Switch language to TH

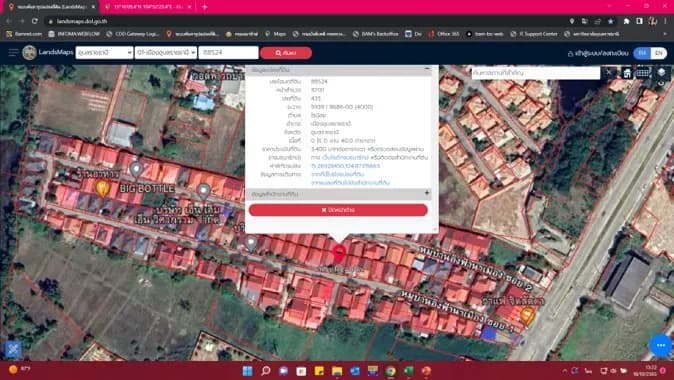tap(642, 53)
